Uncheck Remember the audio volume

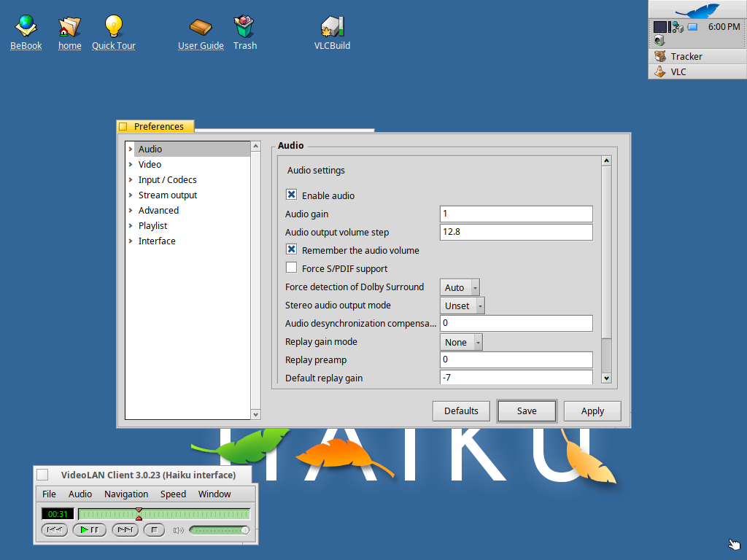[291, 249]
